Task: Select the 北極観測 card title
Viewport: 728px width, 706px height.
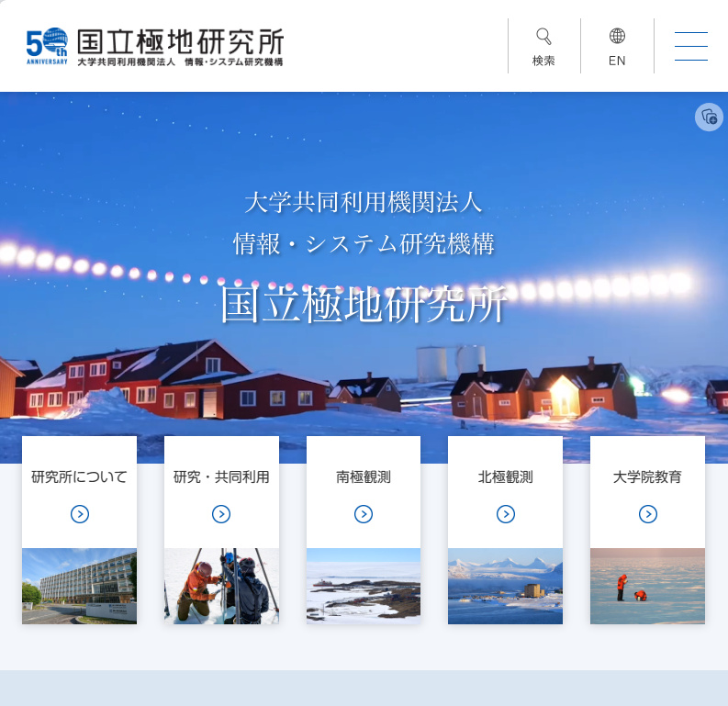Action: tap(506, 477)
